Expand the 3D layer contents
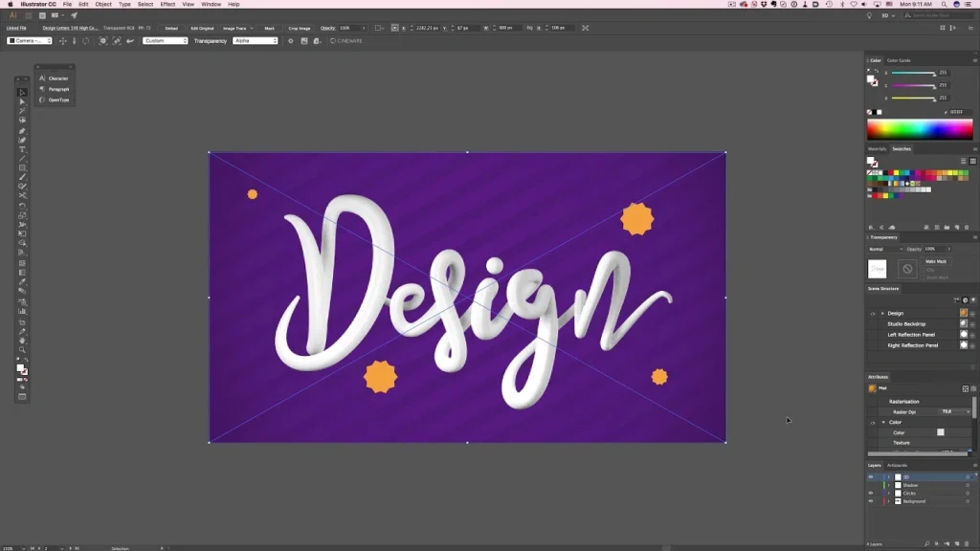The image size is (980, 551). coord(889,476)
